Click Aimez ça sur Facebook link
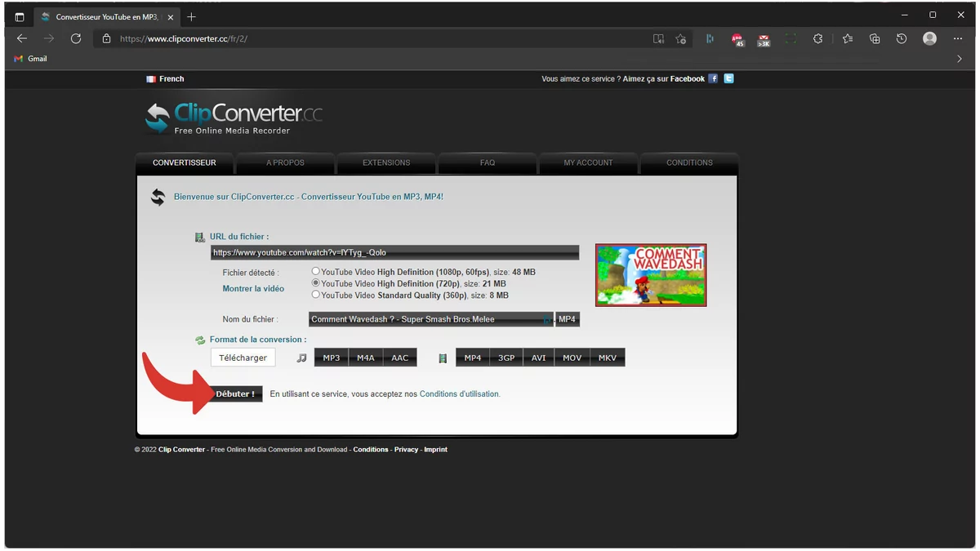The image size is (980, 551). tap(664, 79)
